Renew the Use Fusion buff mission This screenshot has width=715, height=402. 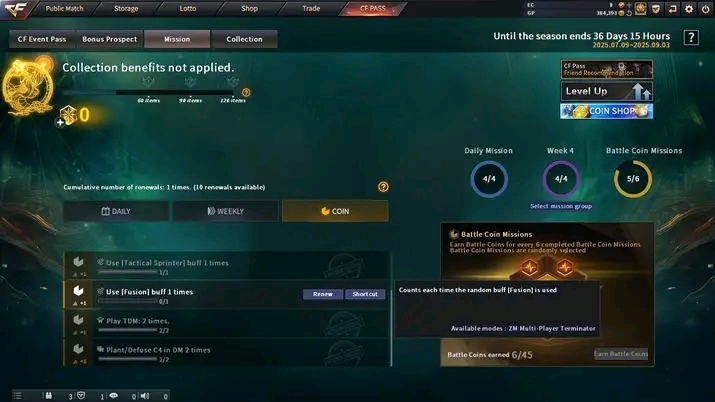pos(323,294)
